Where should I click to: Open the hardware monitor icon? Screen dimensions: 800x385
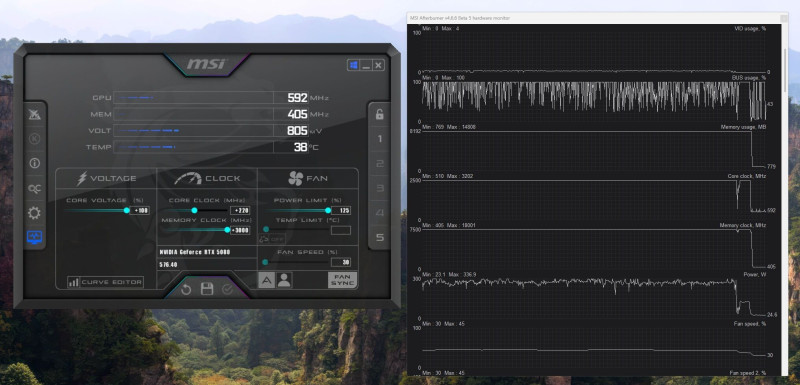pos(35,238)
